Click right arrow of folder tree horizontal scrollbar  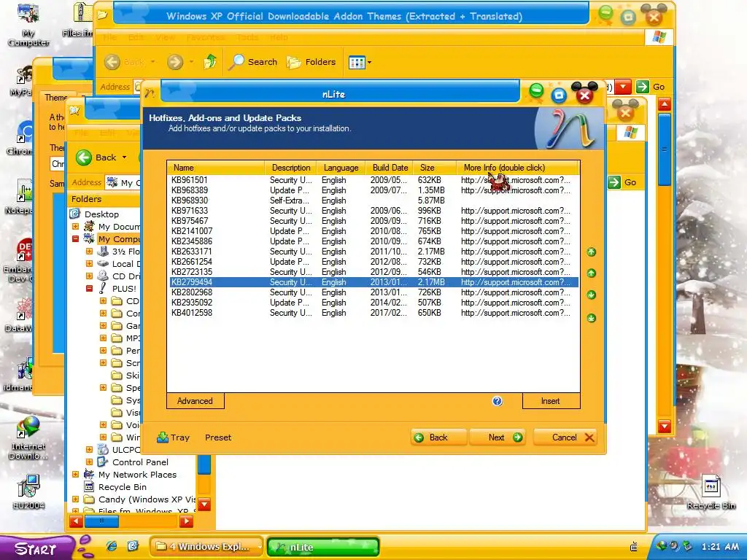[x=186, y=521]
